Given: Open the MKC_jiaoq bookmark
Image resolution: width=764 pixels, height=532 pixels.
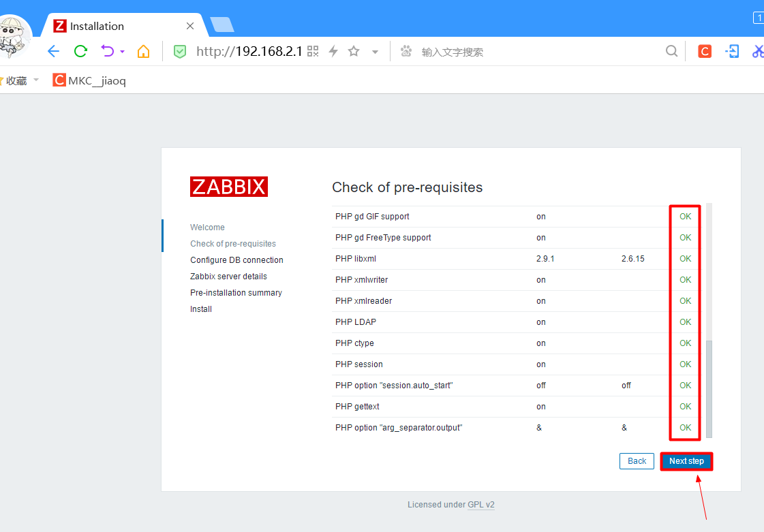Looking at the screenshot, I should [x=89, y=80].
